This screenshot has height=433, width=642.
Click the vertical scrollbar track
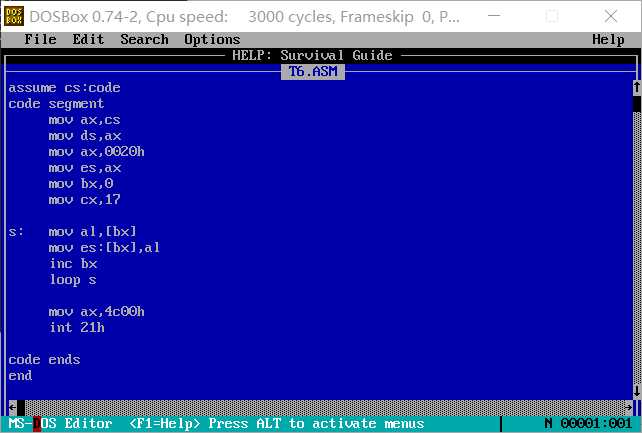[x=637, y=248]
